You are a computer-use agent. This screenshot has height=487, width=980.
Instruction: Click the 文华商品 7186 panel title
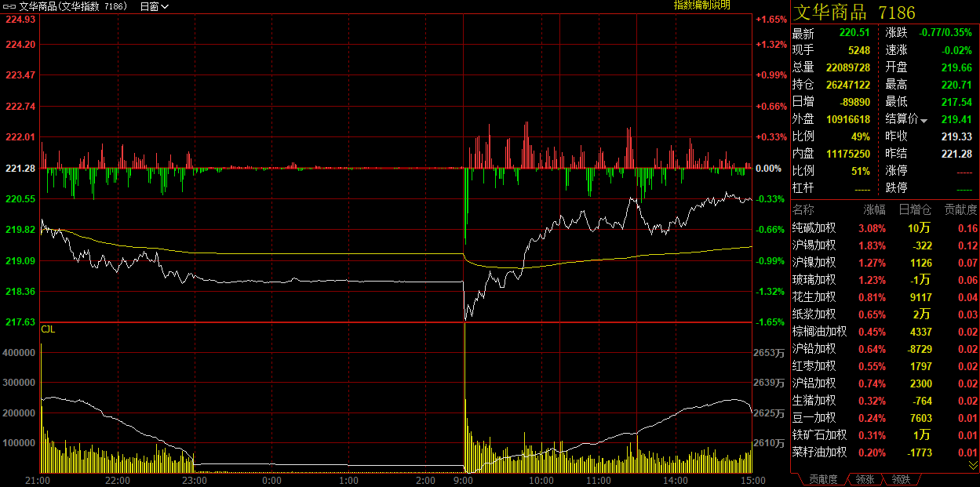[854, 13]
